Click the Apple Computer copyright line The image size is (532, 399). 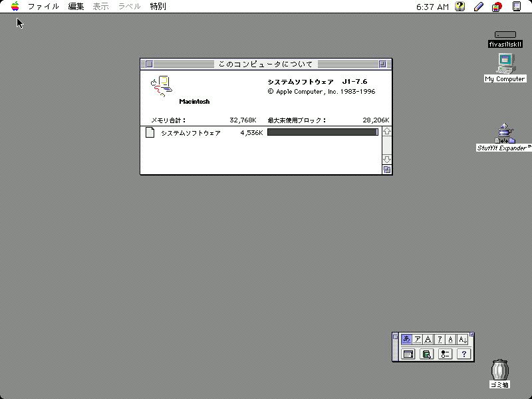pyautogui.click(x=321, y=92)
